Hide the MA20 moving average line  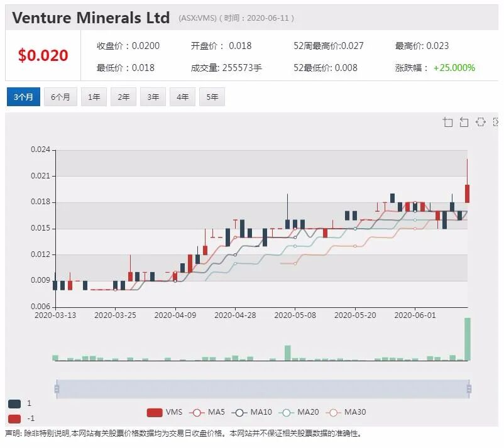pyautogui.click(x=299, y=412)
